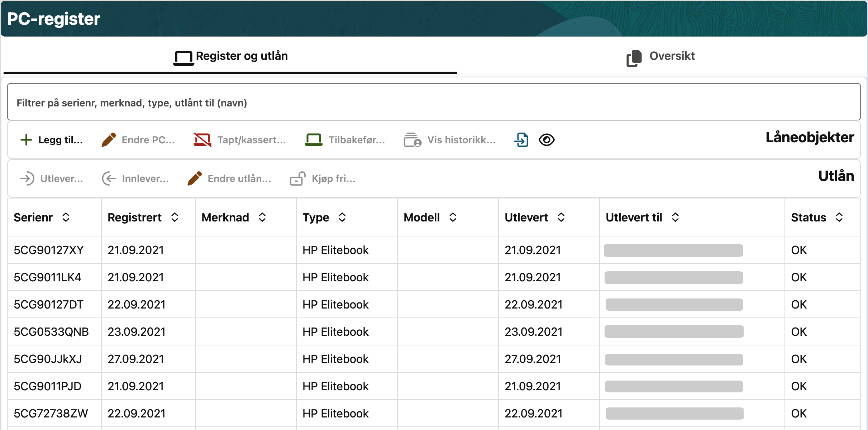Click the serial number filter field
Image resolution: width=868 pixels, height=430 pixels.
coord(434,103)
